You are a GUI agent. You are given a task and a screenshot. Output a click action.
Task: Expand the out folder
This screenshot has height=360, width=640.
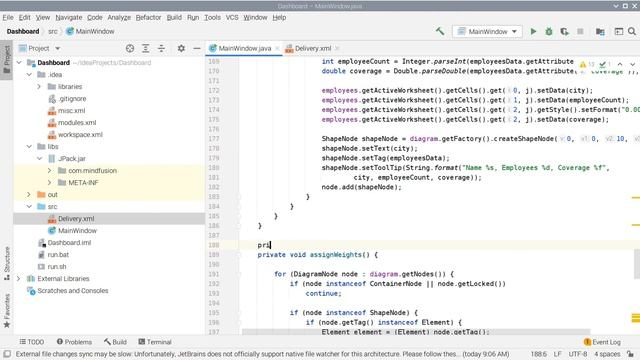click(29, 195)
